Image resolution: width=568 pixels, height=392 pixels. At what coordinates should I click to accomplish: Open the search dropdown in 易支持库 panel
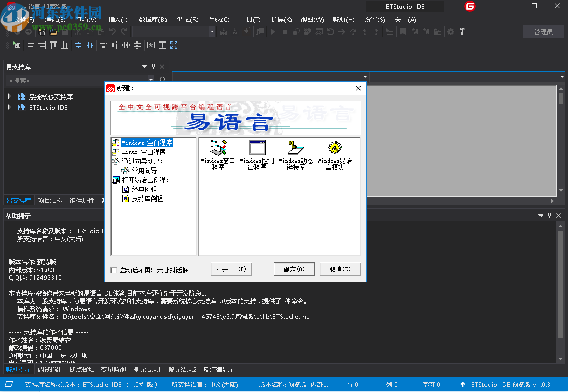point(150,80)
